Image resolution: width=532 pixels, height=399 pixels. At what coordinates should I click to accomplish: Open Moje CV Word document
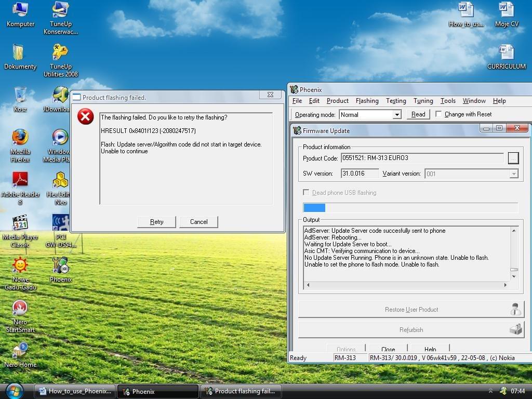[507, 14]
